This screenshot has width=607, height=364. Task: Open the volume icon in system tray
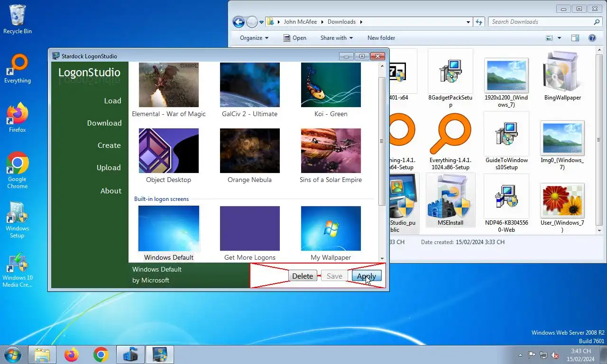pos(555,355)
